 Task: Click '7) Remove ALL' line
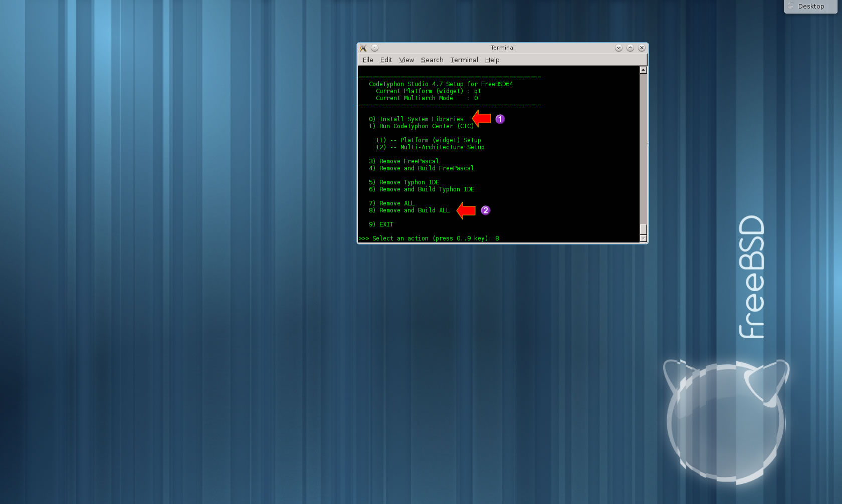point(391,203)
